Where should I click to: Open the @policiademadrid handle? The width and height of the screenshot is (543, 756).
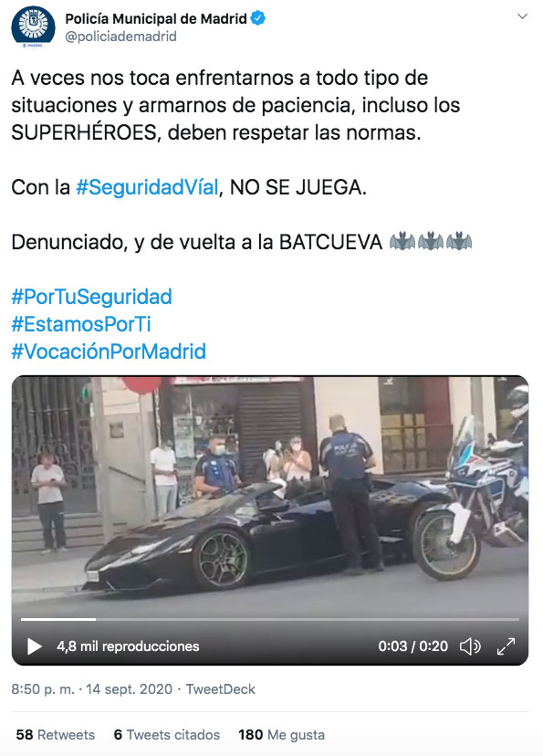120,37
